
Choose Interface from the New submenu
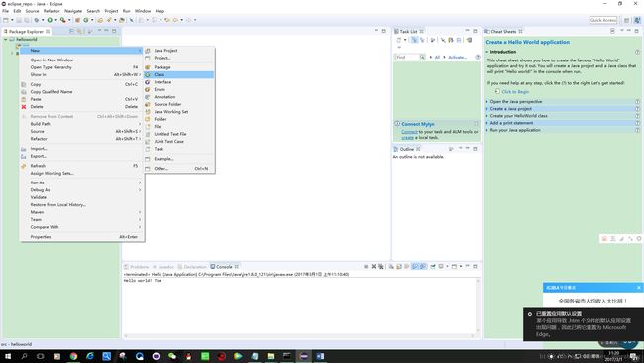click(179, 82)
